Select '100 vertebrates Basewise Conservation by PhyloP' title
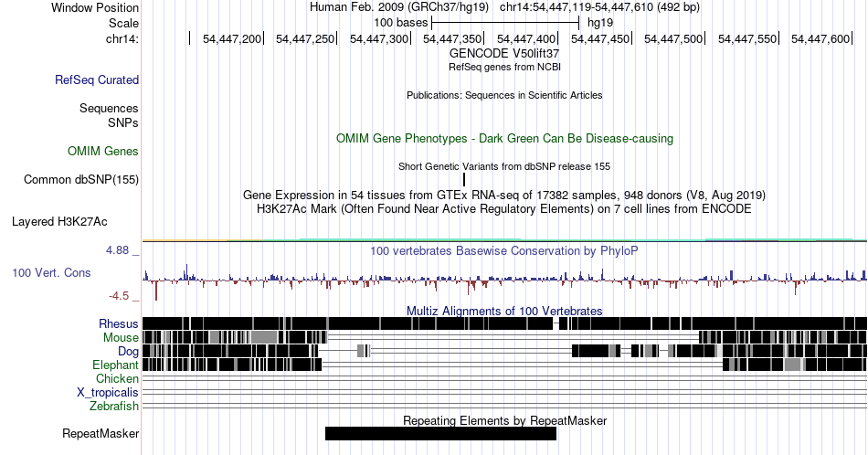 click(x=504, y=250)
